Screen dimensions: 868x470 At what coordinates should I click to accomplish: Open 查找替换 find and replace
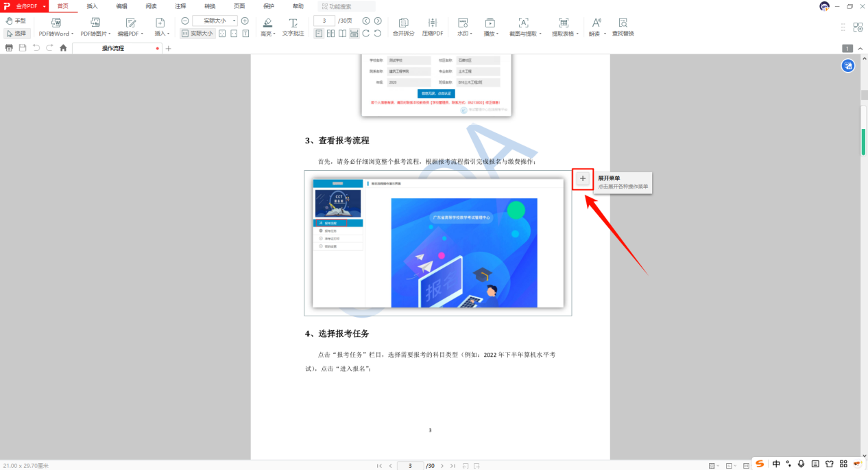point(623,27)
